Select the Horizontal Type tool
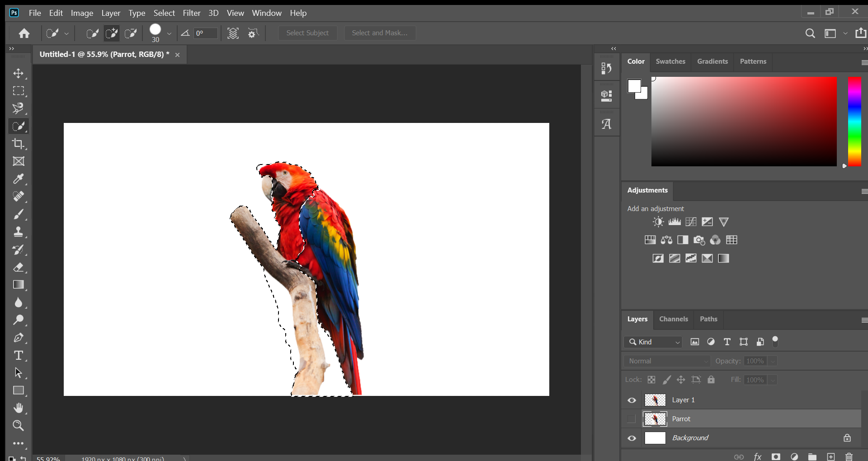This screenshot has width=868, height=461. click(18, 355)
